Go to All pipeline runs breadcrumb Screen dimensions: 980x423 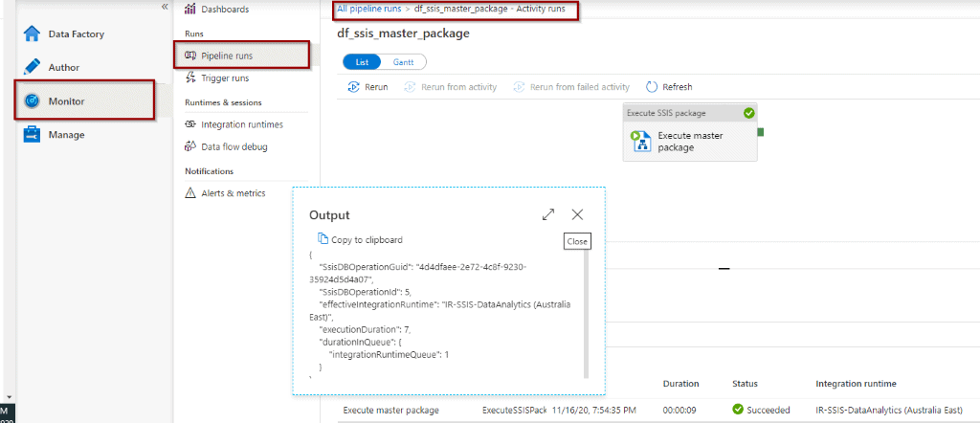[x=369, y=10]
